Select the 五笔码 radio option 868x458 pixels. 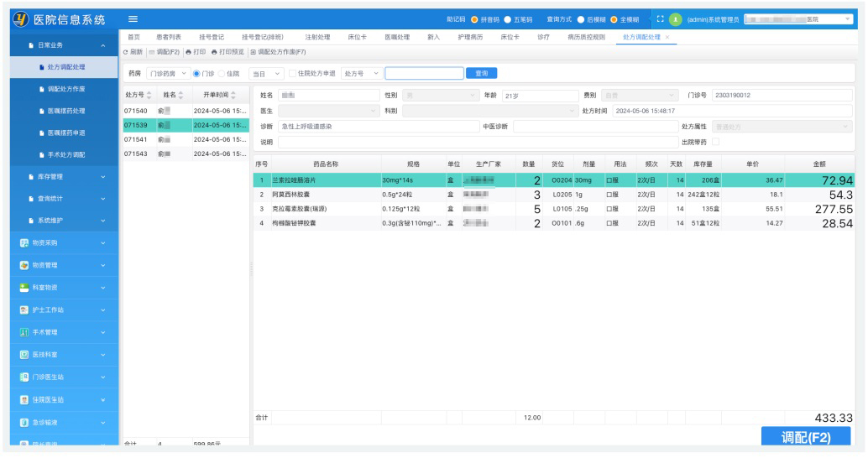tap(508, 19)
